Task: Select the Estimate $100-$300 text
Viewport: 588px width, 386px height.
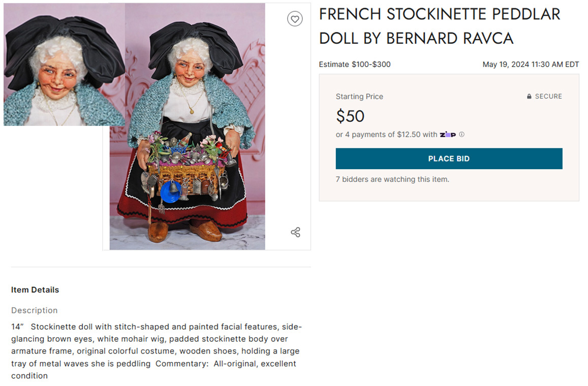Action: pos(355,65)
